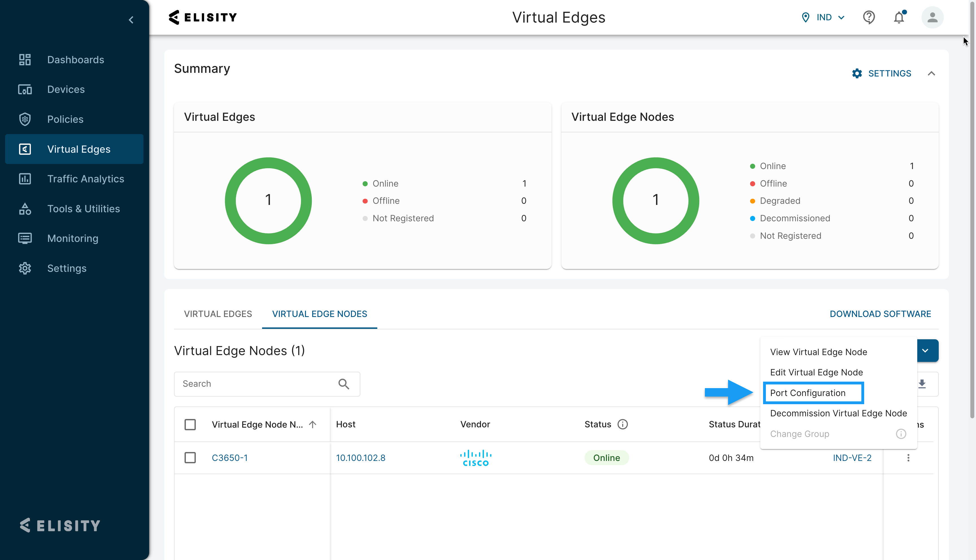Toggle sort on Virtual Edge Node Name column
Image resolution: width=976 pixels, height=560 pixels.
pos(312,424)
